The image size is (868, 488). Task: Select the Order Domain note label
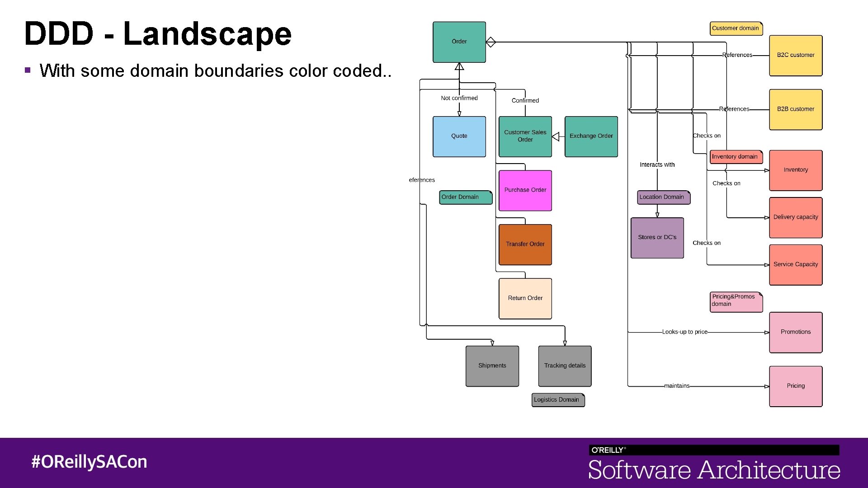click(465, 197)
